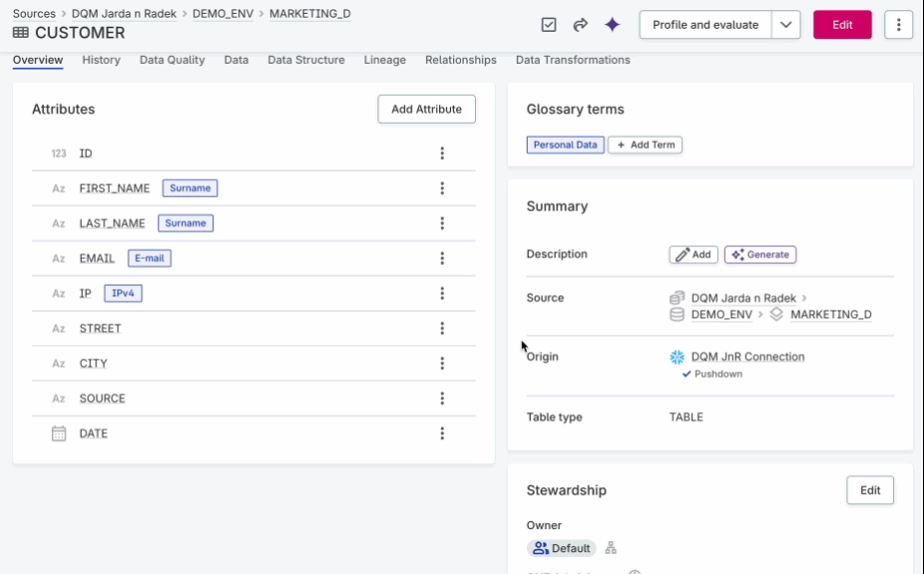Viewport: 924px width, 574px height.
Task: Open the FIRST_NAME attribute options menu
Action: 442,188
